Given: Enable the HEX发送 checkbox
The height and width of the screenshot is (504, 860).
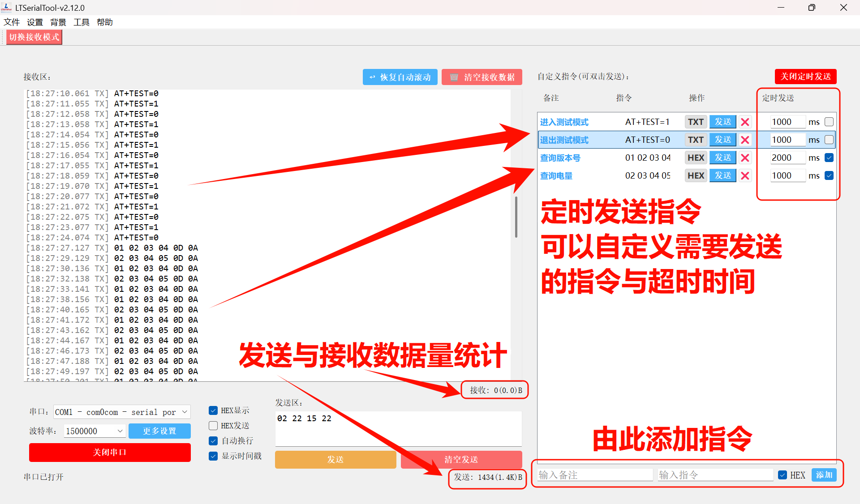Looking at the screenshot, I should (x=213, y=425).
